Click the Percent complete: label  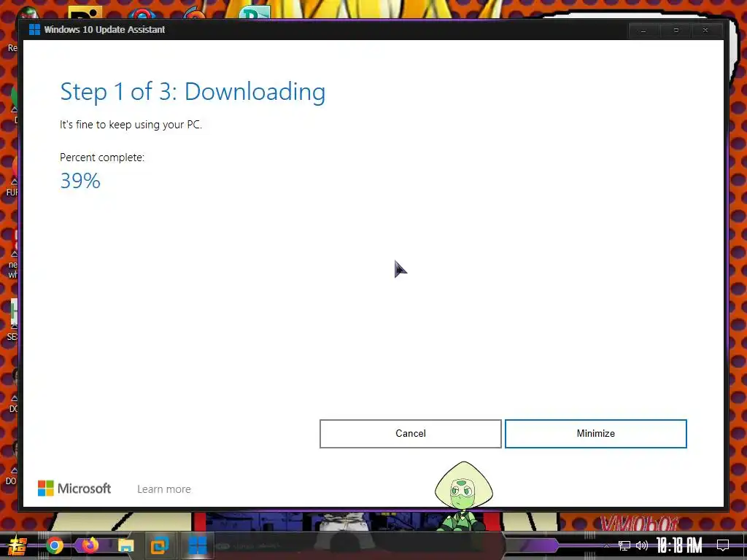[x=102, y=157]
